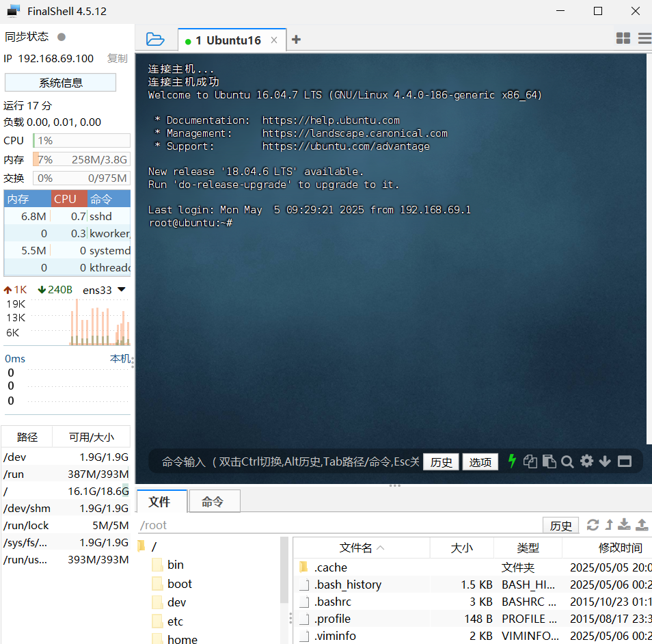
Task: Open terminal settings gear
Action: tap(586, 461)
